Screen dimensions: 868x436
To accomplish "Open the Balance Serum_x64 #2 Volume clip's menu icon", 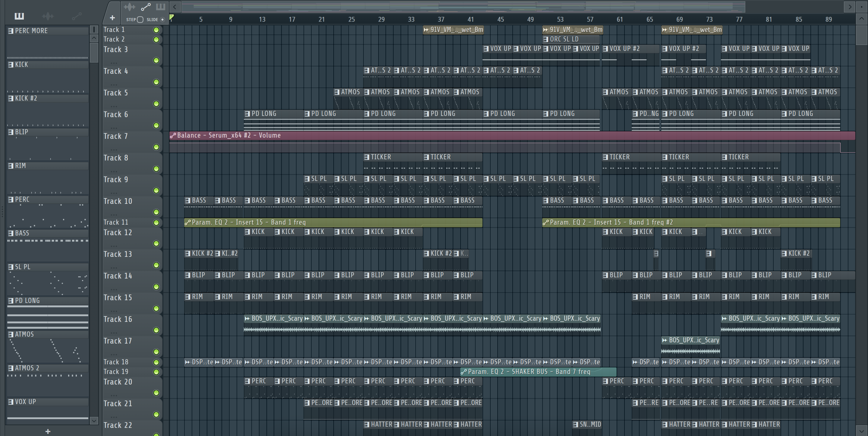I will pyautogui.click(x=173, y=135).
